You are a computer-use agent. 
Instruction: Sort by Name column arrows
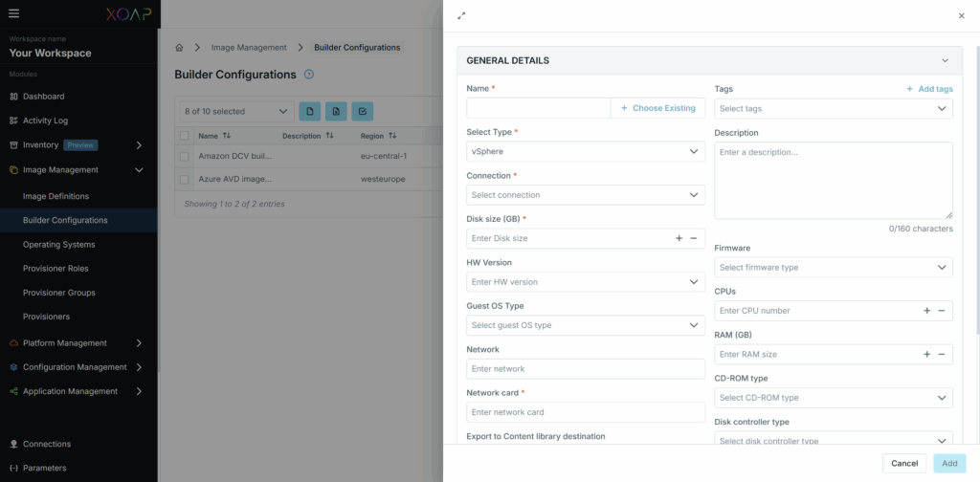click(x=227, y=136)
